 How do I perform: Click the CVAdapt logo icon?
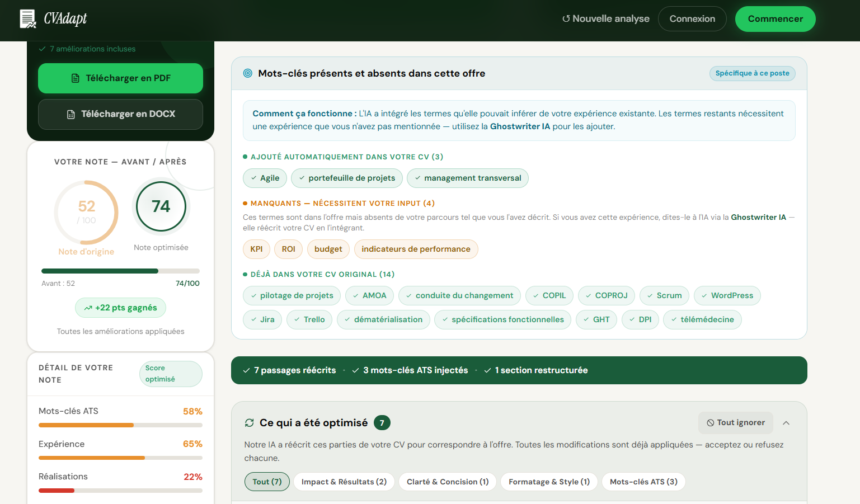(x=26, y=18)
